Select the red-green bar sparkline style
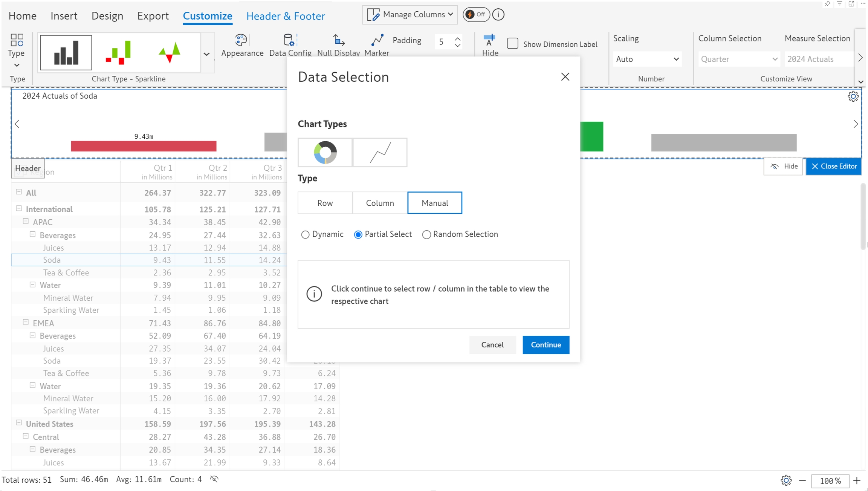 tap(118, 53)
